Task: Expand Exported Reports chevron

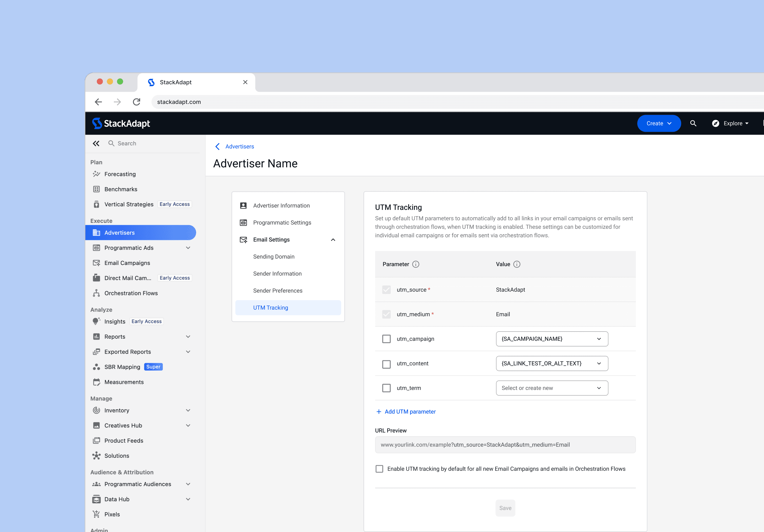Action: (x=188, y=352)
